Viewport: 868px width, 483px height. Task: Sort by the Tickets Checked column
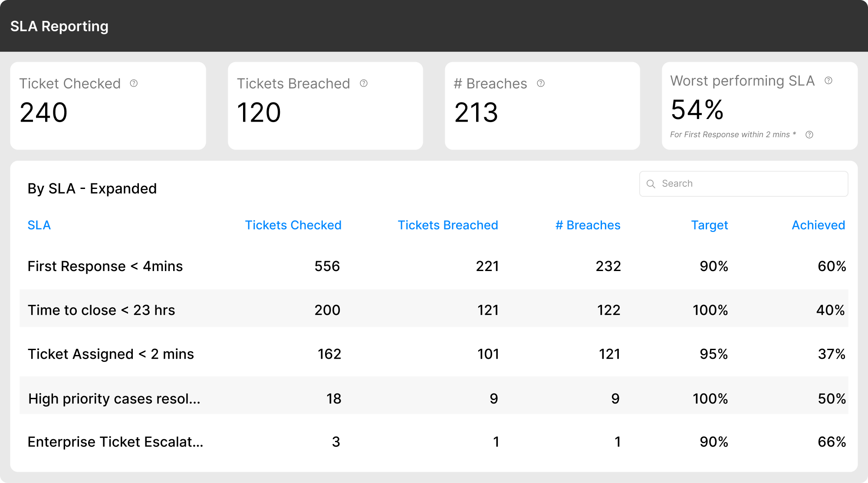[293, 225]
